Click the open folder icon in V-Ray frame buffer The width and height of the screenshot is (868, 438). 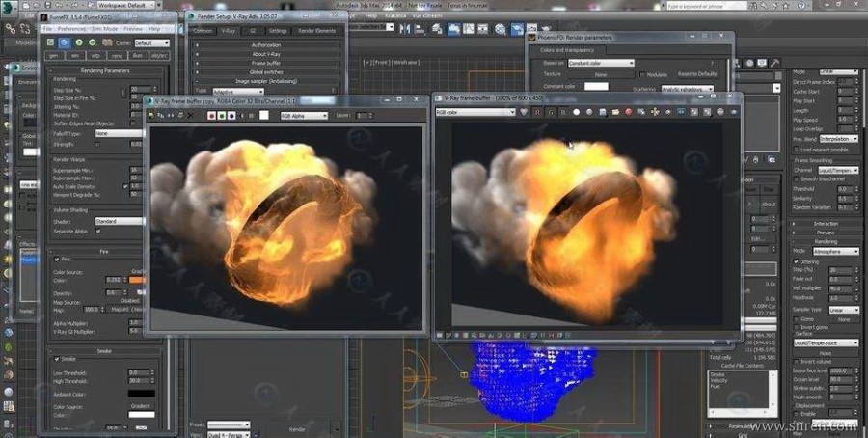615,112
